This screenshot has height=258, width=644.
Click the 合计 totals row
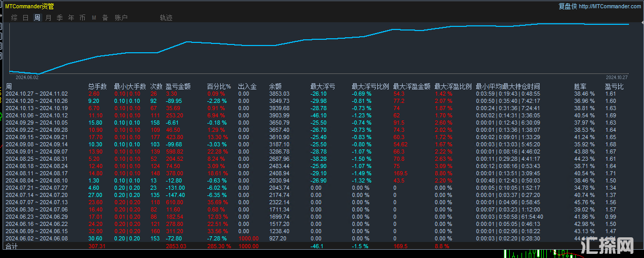11,247
